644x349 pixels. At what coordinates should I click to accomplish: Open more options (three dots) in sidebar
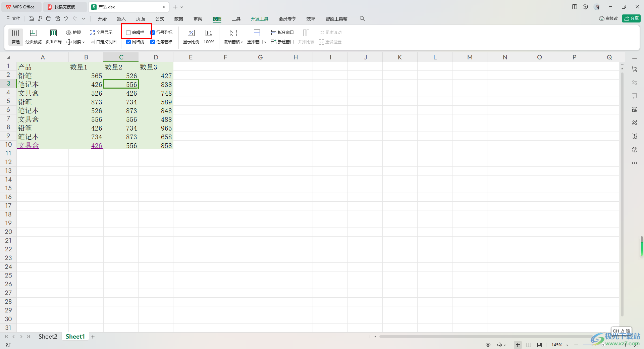[x=635, y=163]
